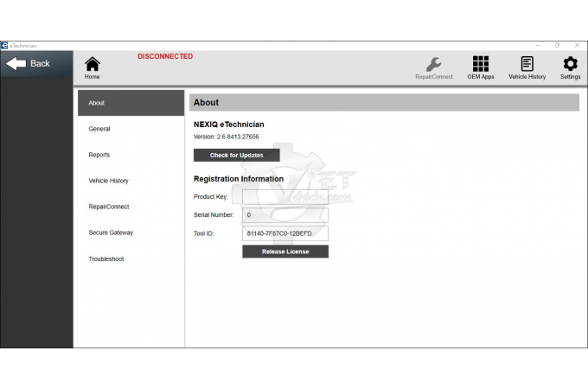The width and height of the screenshot is (588, 389).
Task: Open Vehicle History document icon
Action: click(527, 67)
